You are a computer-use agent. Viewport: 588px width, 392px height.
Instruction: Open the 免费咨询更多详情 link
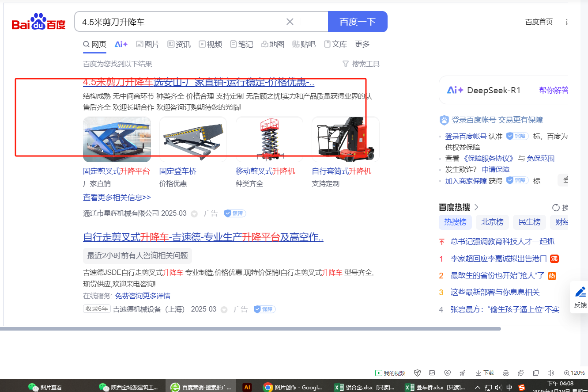click(143, 296)
